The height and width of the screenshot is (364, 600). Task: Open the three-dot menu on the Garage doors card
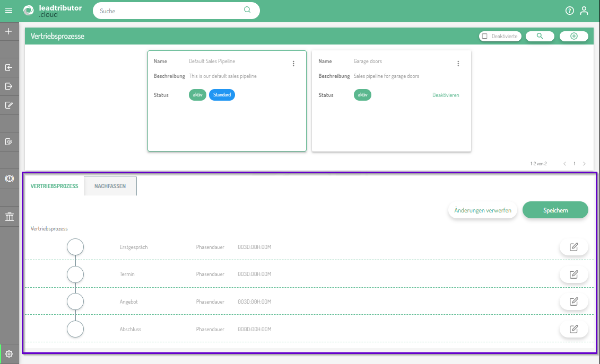pyautogui.click(x=458, y=64)
